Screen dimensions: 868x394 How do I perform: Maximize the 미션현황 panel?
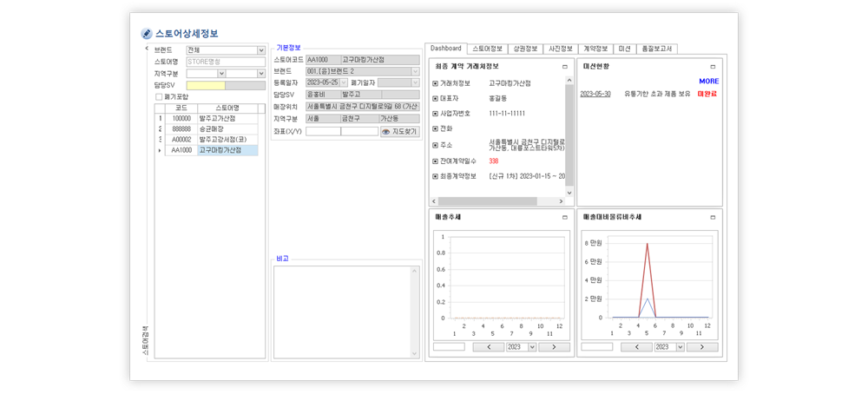713,67
